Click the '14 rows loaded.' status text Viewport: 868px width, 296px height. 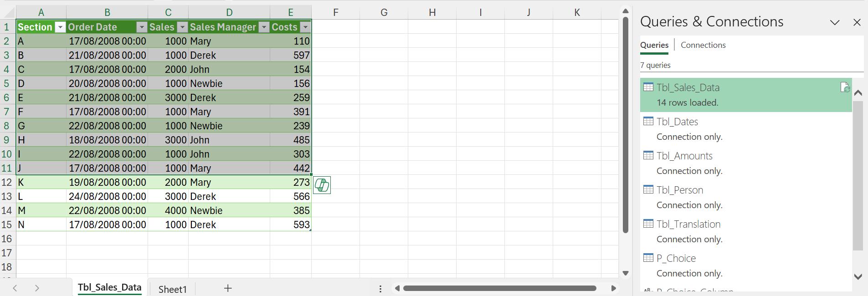(687, 103)
